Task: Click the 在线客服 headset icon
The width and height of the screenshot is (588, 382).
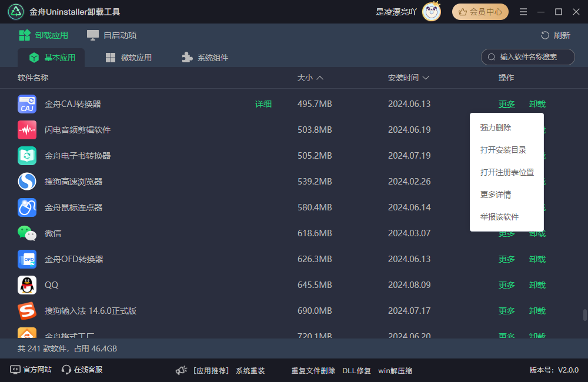Action: pos(66,370)
